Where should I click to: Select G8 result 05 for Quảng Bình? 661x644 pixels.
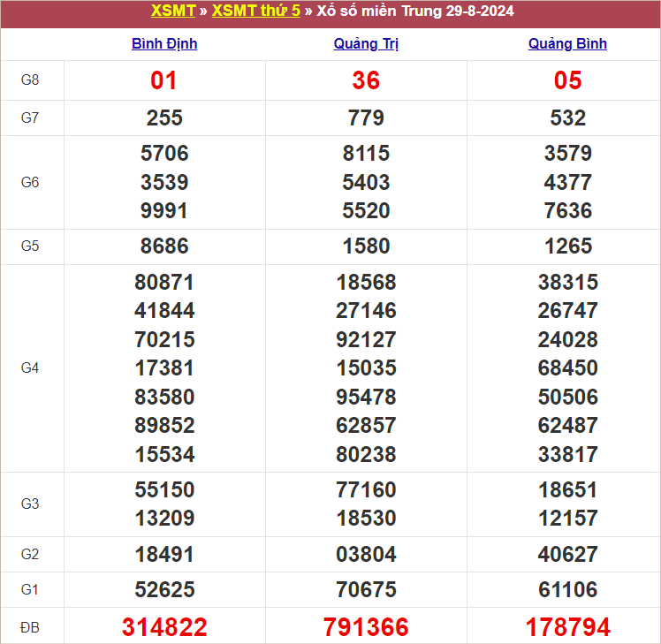(568, 80)
